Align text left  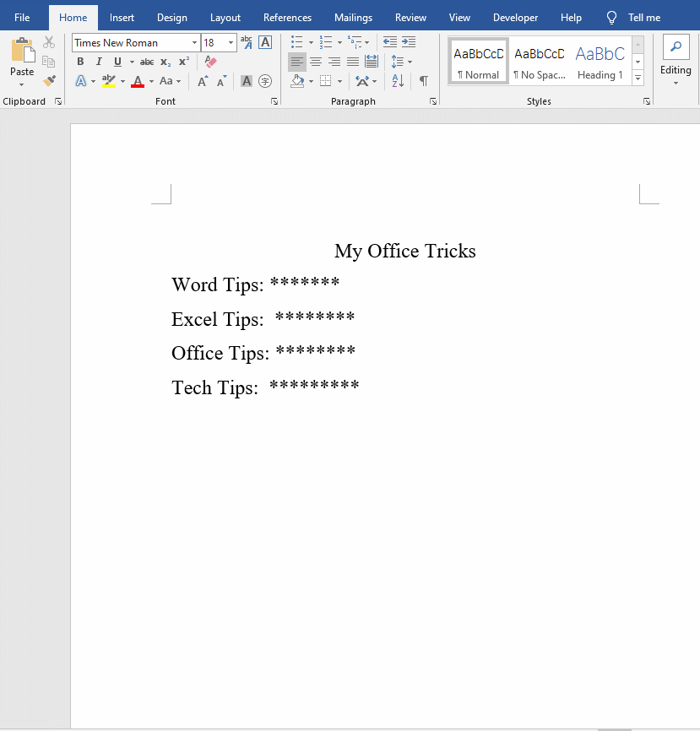[x=296, y=62]
